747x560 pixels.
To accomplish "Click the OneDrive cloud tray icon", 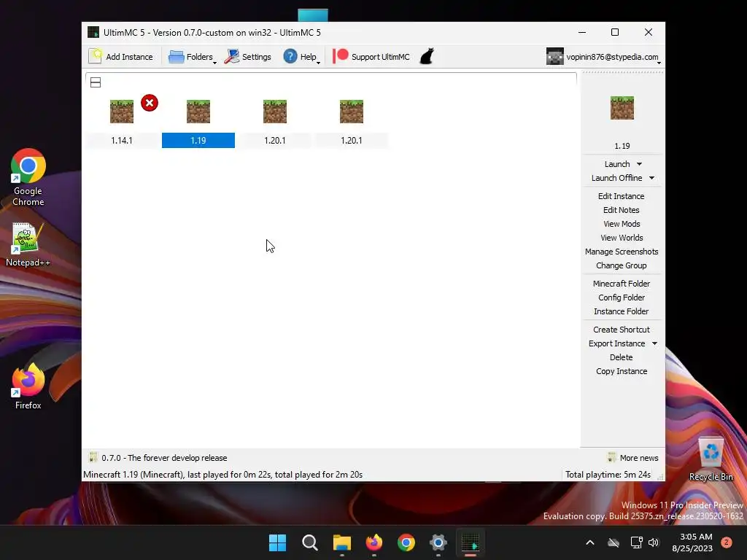I will pyautogui.click(x=614, y=542).
